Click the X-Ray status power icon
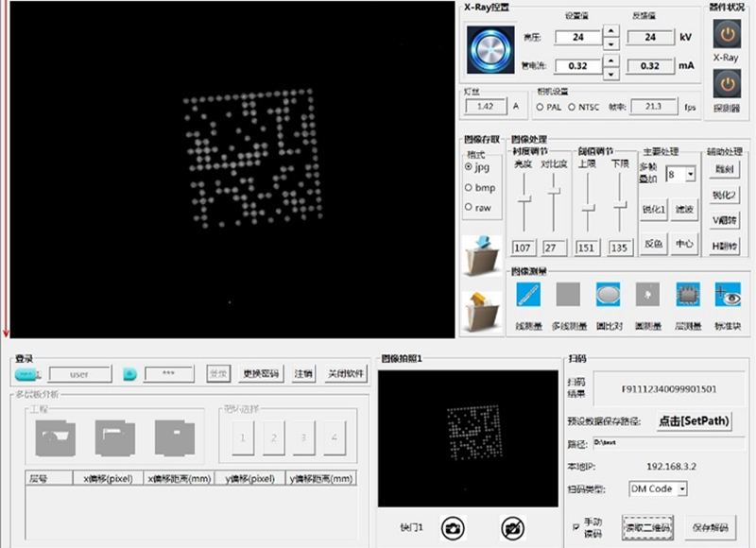This screenshot has width=756, height=548. 726,35
